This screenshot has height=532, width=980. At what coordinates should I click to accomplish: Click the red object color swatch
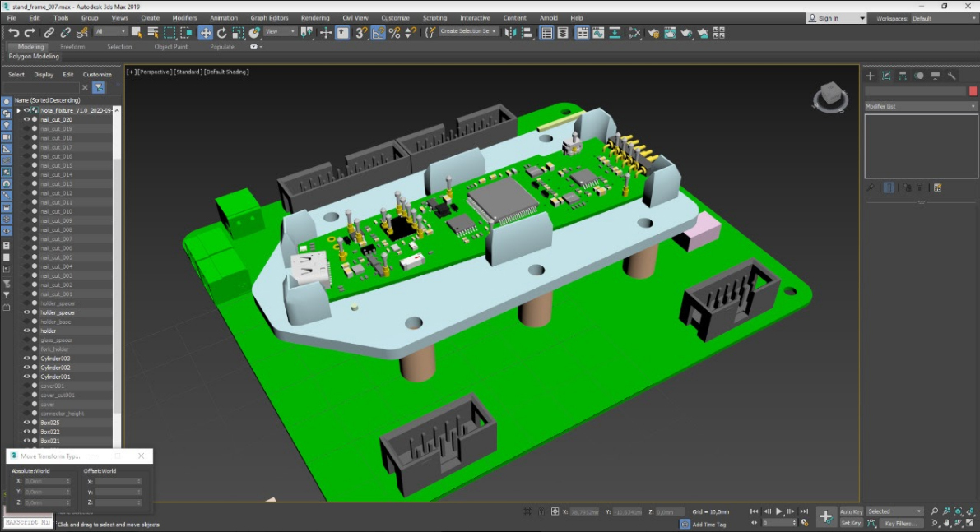pos(973,91)
